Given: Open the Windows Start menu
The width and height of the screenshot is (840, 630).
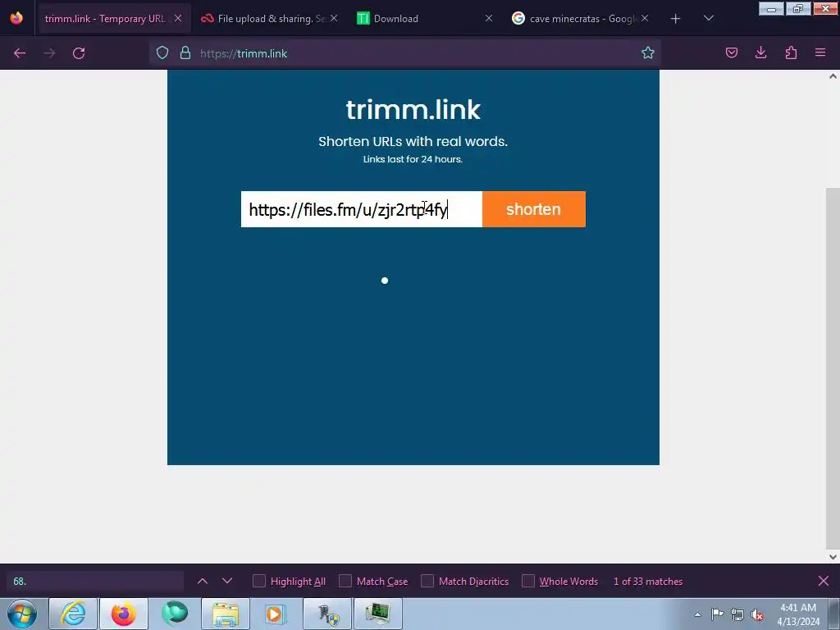Looking at the screenshot, I should (x=22, y=614).
